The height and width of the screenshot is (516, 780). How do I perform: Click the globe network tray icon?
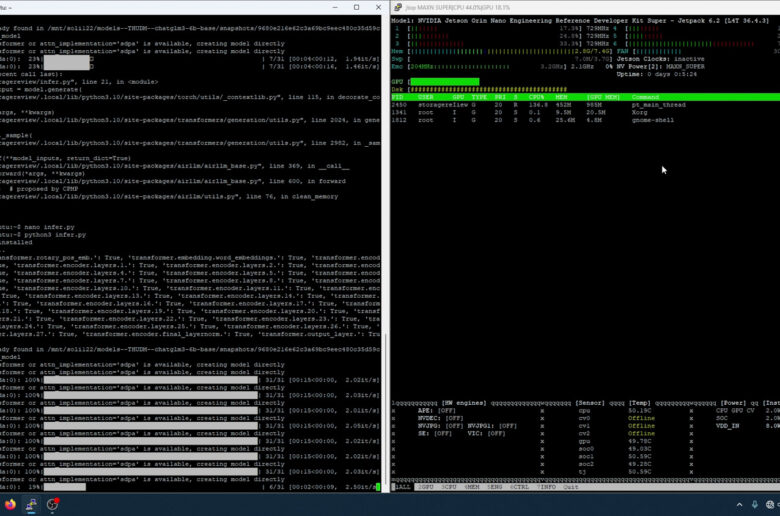tap(770, 505)
